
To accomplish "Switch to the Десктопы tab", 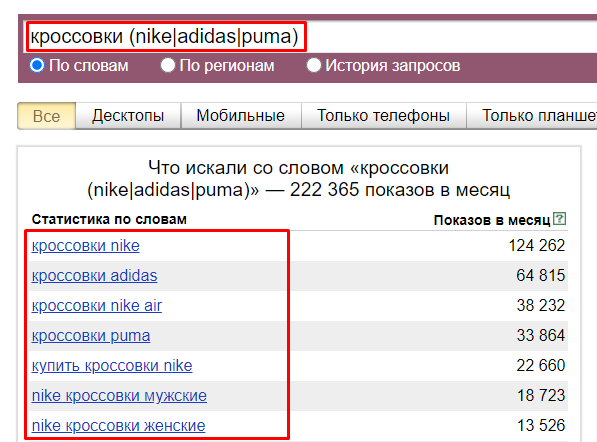I will (x=128, y=116).
